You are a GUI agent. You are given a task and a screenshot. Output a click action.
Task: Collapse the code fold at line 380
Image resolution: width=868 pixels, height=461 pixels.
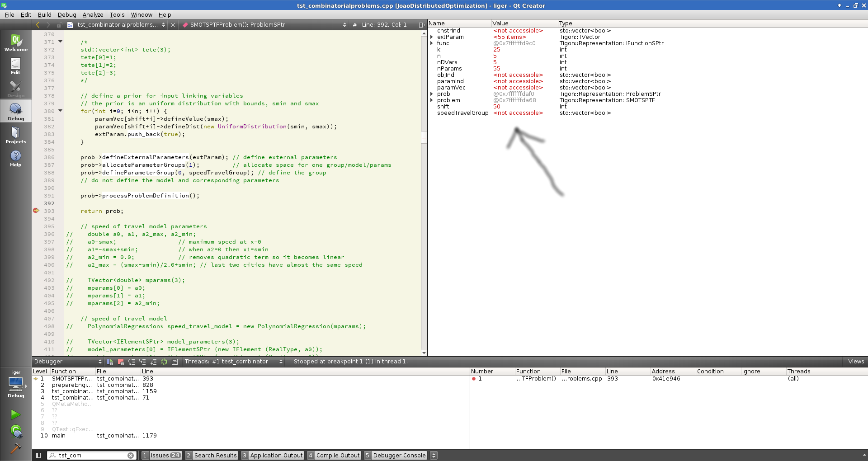point(60,111)
